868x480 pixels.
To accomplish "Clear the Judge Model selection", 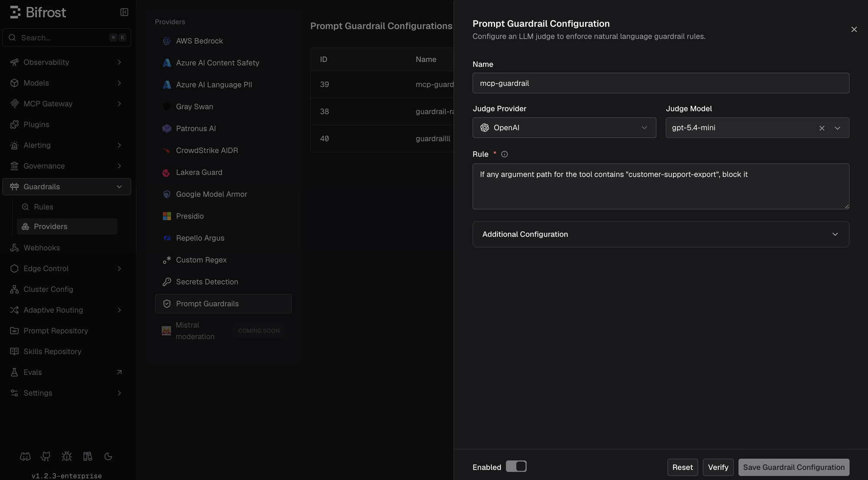I will point(822,128).
